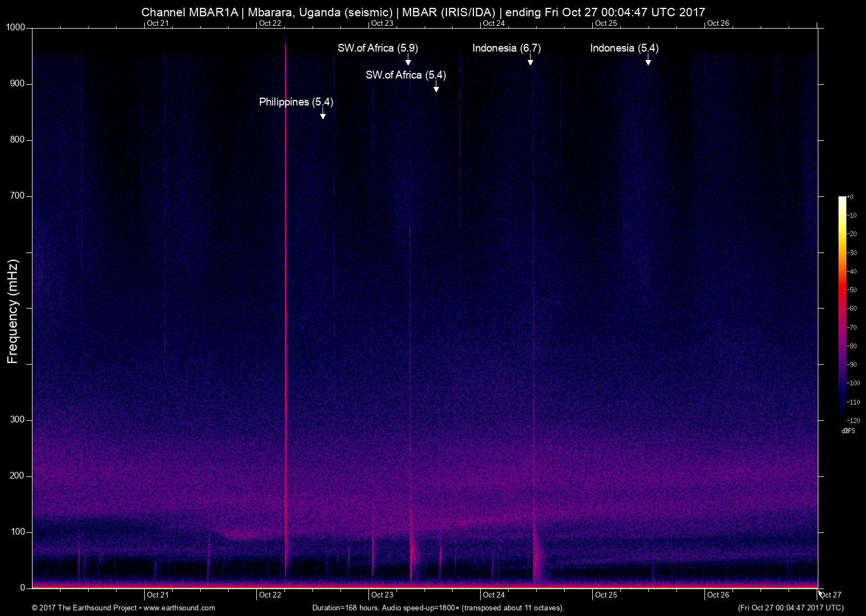Click the "-50" color scale label
Screen dimensions: 866x616
[851, 290]
